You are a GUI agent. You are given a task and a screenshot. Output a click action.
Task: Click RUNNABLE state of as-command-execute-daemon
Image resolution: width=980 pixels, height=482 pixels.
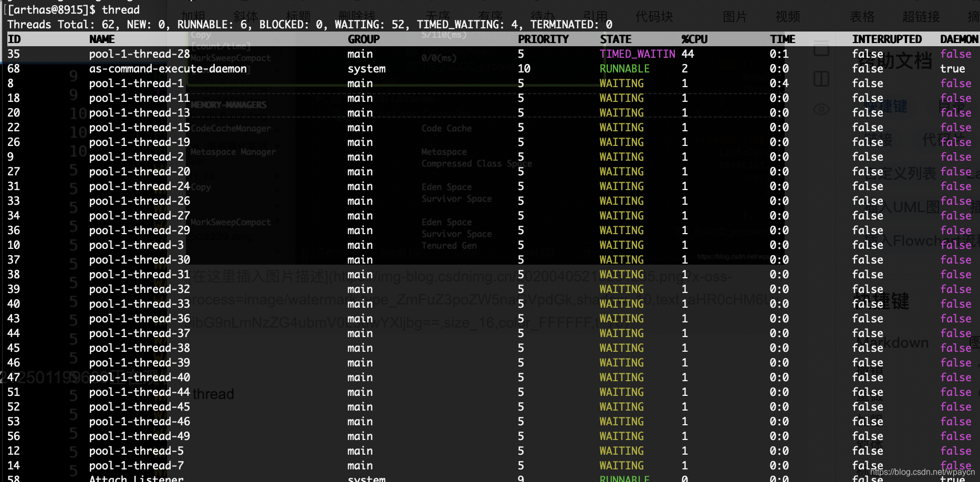pyautogui.click(x=624, y=69)
